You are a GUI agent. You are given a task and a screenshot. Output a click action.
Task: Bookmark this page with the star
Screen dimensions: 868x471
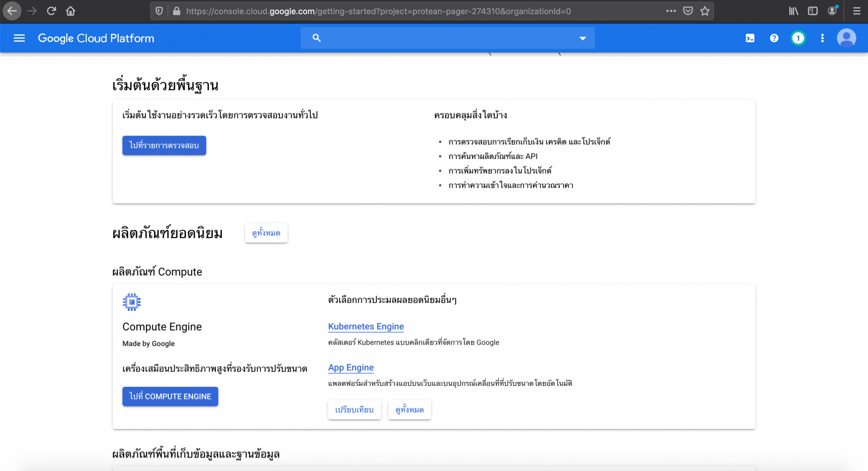(705, 11)
